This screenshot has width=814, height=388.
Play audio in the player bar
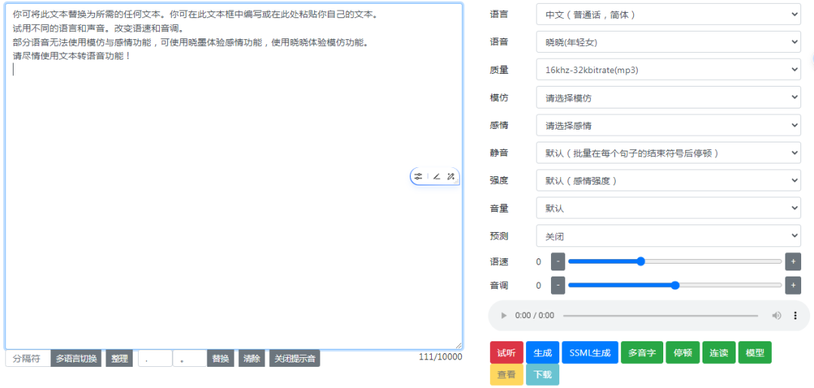pos(503,315)
